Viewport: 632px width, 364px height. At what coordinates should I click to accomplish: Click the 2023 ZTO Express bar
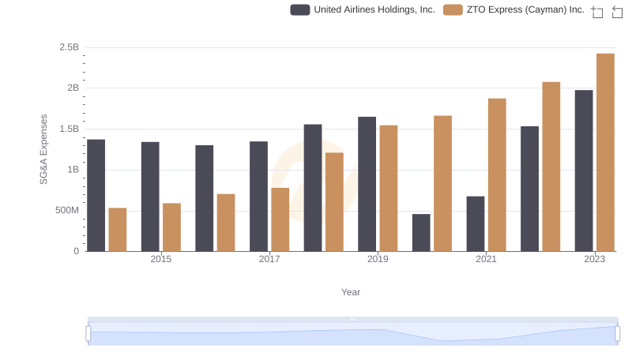coord(605,152)
